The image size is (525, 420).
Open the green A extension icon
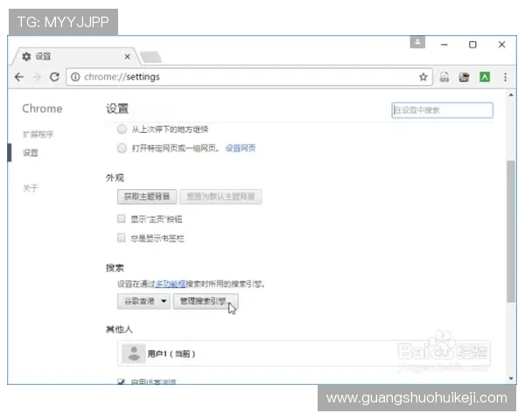click(485, 77)
